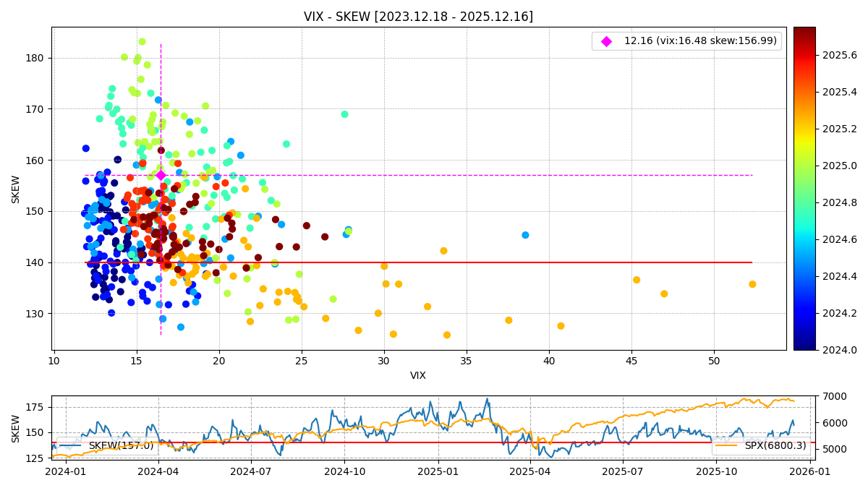
Task: Click the magenta diamond marker in the legend
Action: click(606, 41)
